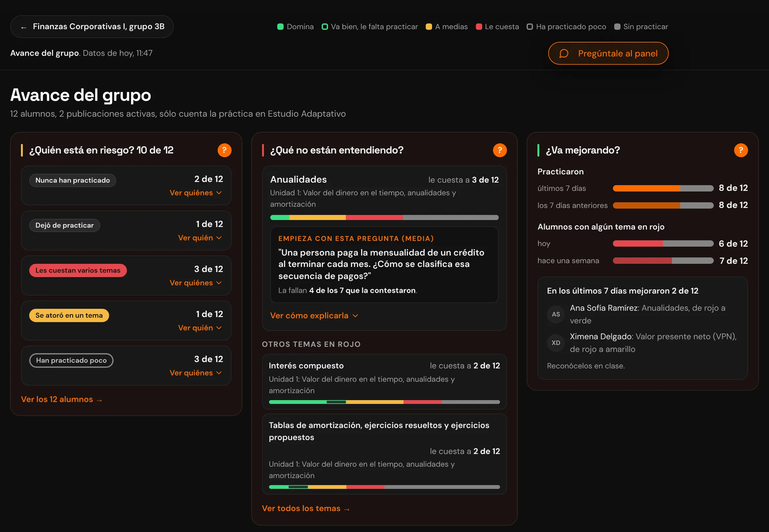Click the help icon in '¿Qué no están entendiendo?' card
Viewport: 769px width, 532px height.
[x=500, y=150]
